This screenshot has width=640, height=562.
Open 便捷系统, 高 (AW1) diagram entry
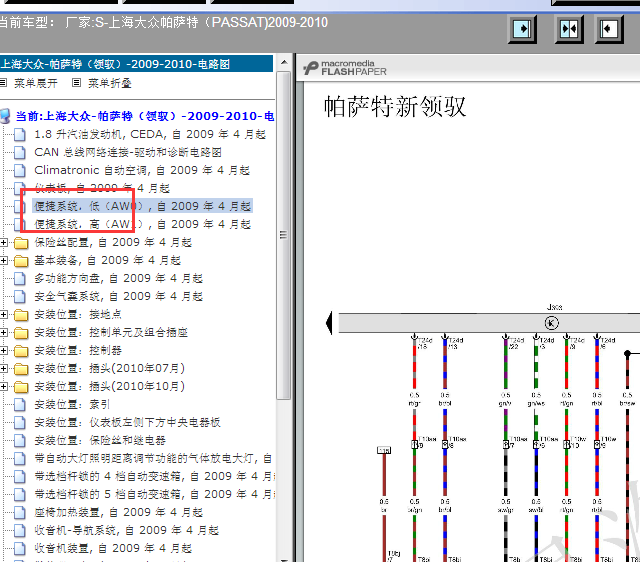click(140, 224)
